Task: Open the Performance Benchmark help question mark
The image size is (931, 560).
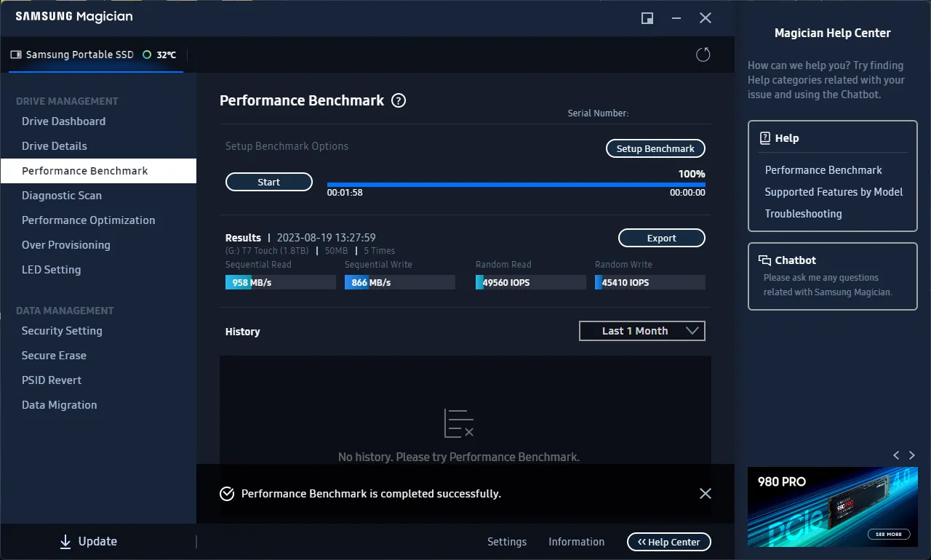Action: point(399,101)
